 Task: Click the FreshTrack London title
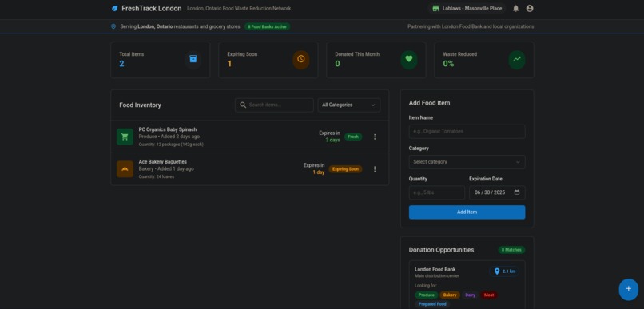coord(152,8)
